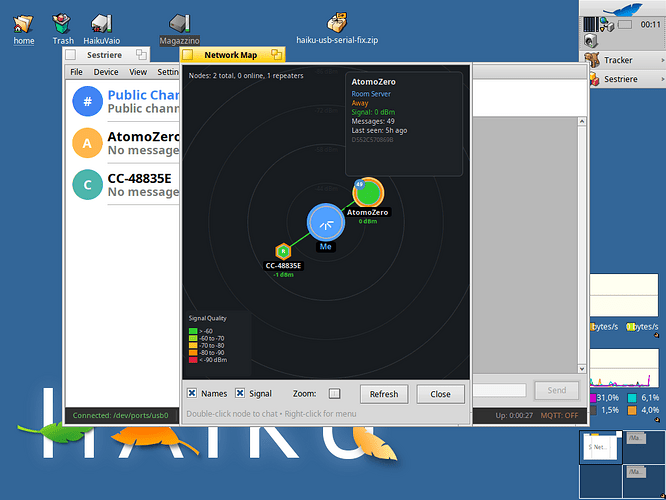
Task: Expand the Tracker Deskbar entry arrow
Action: (x=662, y=60)
